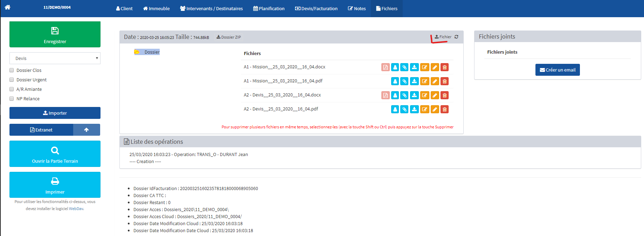Click paperclip attach icon for A2 Devis pdf
The image size is (644, 236).
pos(404,109)
